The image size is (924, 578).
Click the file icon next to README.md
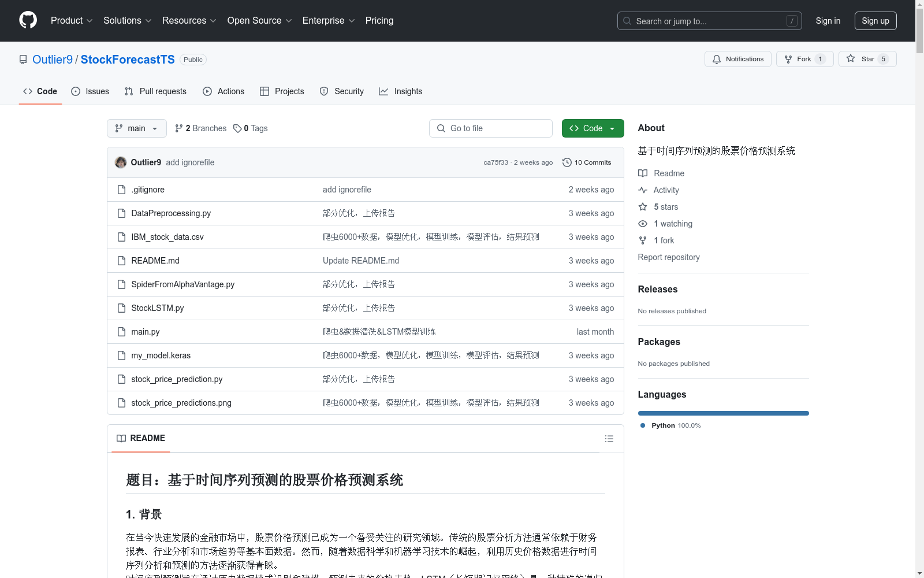click(121, 261)
